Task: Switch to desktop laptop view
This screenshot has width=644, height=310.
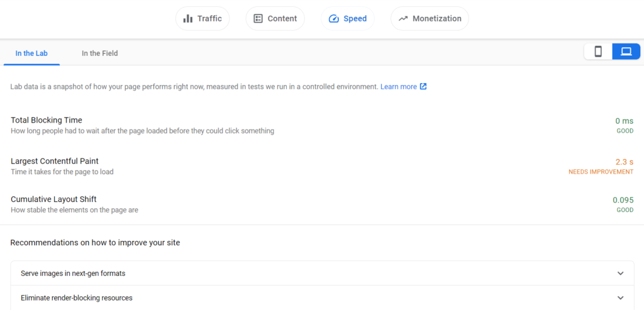Action: [x=626, y=52]
